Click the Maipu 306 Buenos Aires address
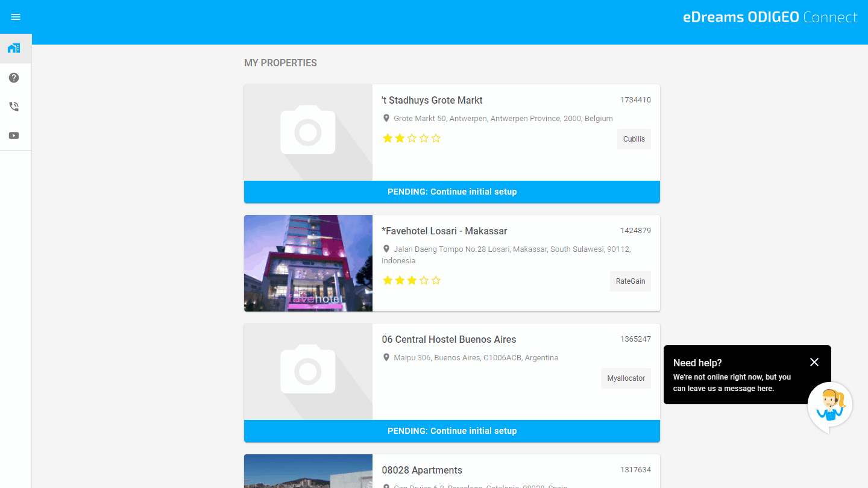Screen dimensions: 868x488 [x=476, y=358]
